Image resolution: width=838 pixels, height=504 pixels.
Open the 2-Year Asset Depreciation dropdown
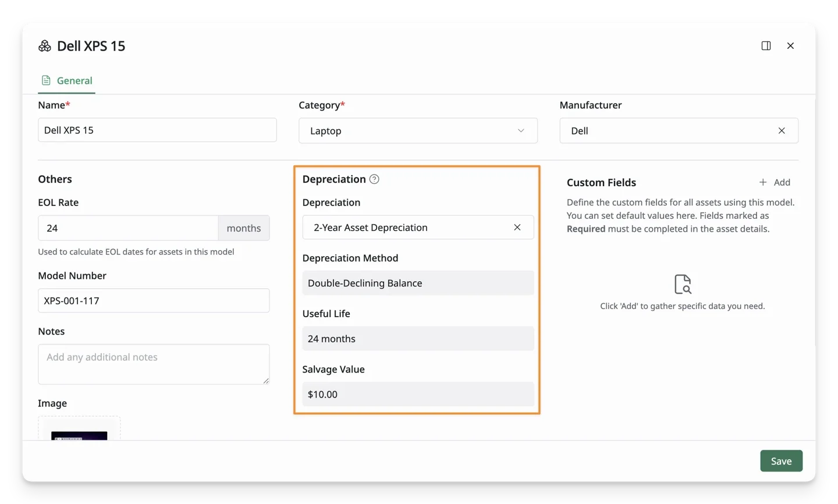point(418,227)
